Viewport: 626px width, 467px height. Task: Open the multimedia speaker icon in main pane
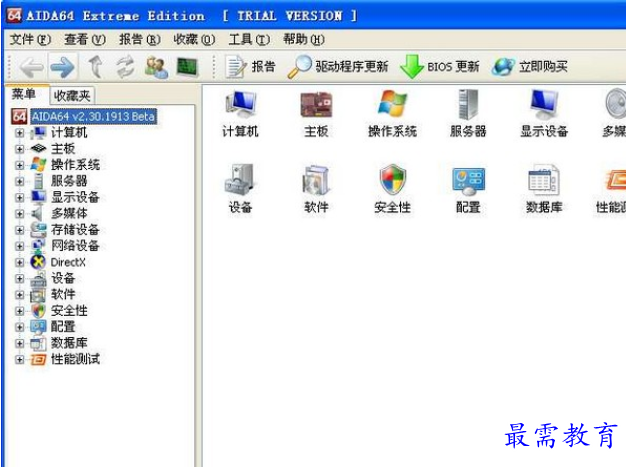coord(615,114)
